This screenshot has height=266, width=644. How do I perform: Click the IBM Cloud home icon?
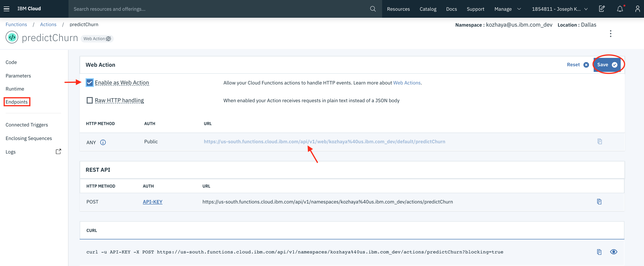click(29, 8)
